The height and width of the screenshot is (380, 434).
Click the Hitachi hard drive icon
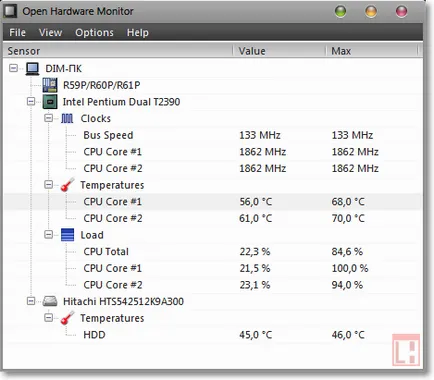pyautogui.click(x=50, y=302)
